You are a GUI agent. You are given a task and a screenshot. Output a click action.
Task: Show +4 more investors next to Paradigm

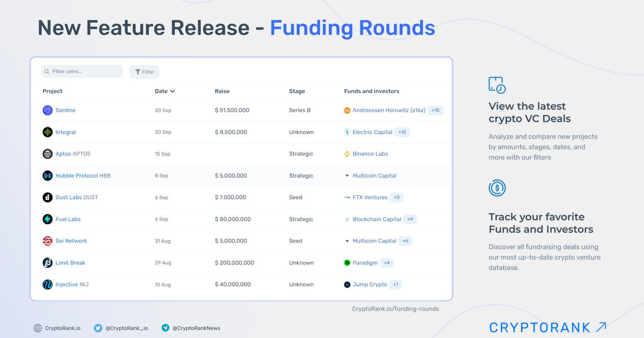pos(386,263)
